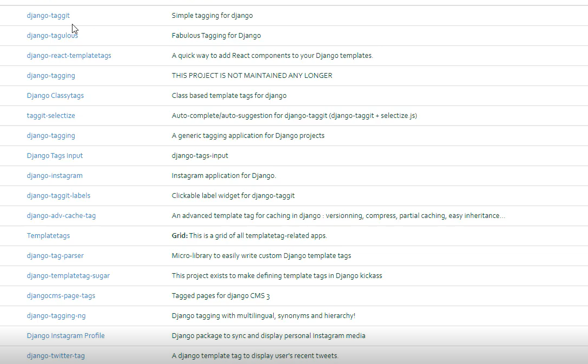Open the Django Instagram Profile link
Image resolution: width=588 pixels, height=364 pixels.
pos(65,336)
